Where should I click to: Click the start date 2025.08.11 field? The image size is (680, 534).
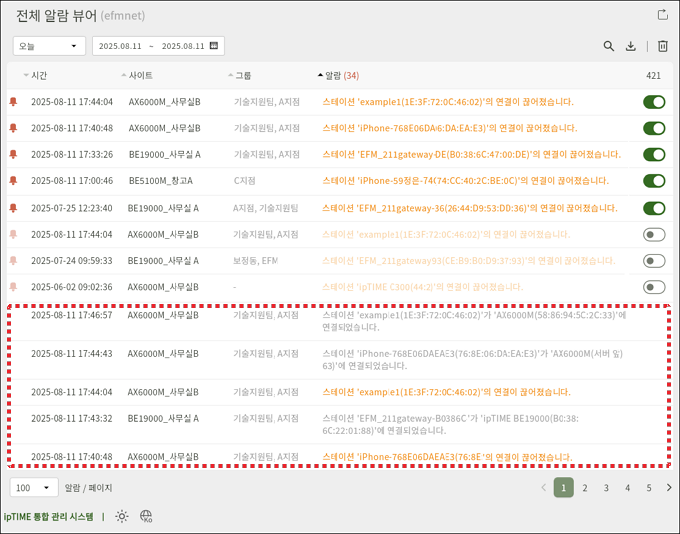[120, 46]
